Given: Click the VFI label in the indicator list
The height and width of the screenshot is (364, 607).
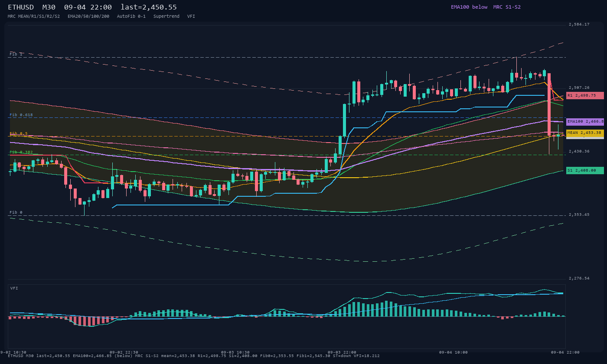Looking at the screenshot, I should pos(191,16).
